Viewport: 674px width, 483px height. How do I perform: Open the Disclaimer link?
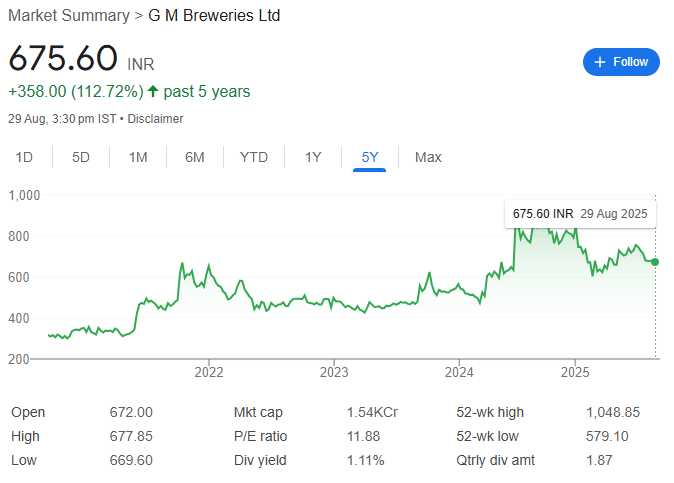click(155, 119)
